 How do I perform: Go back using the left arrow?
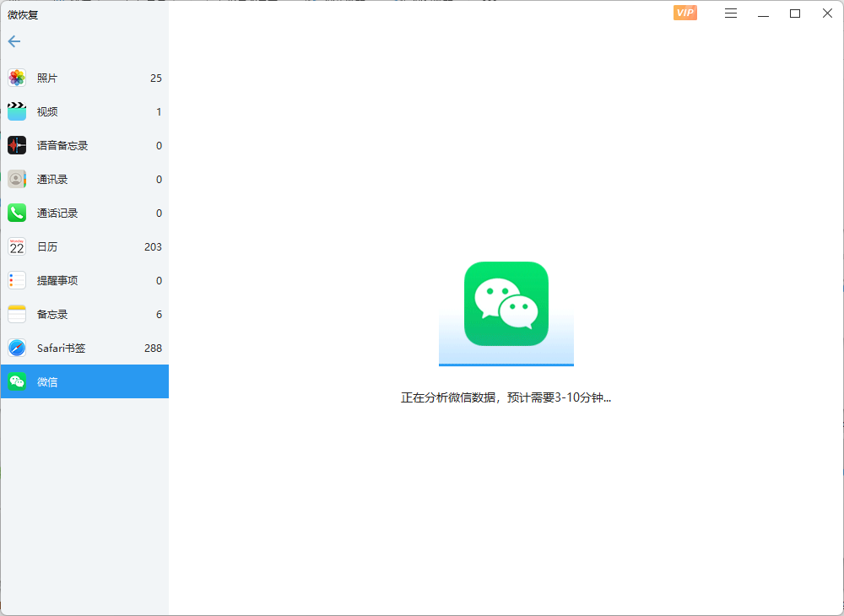(14, 41)
